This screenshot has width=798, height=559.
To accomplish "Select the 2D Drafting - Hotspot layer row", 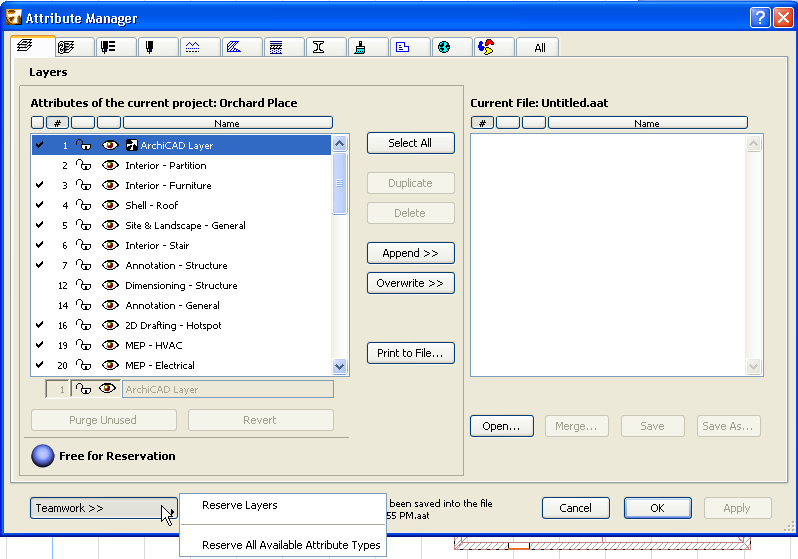I will [x=181, y=325].
